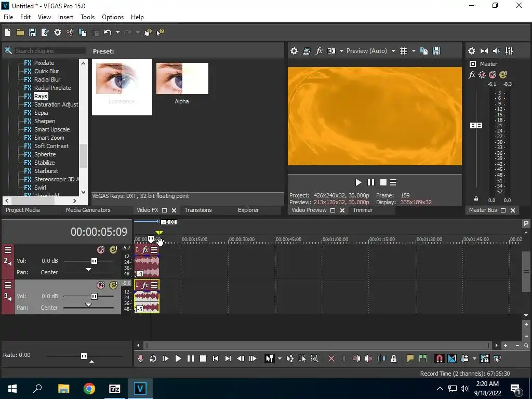532x399 pixels.
Task: Adjust the Master volume fader
Action: 476,126
